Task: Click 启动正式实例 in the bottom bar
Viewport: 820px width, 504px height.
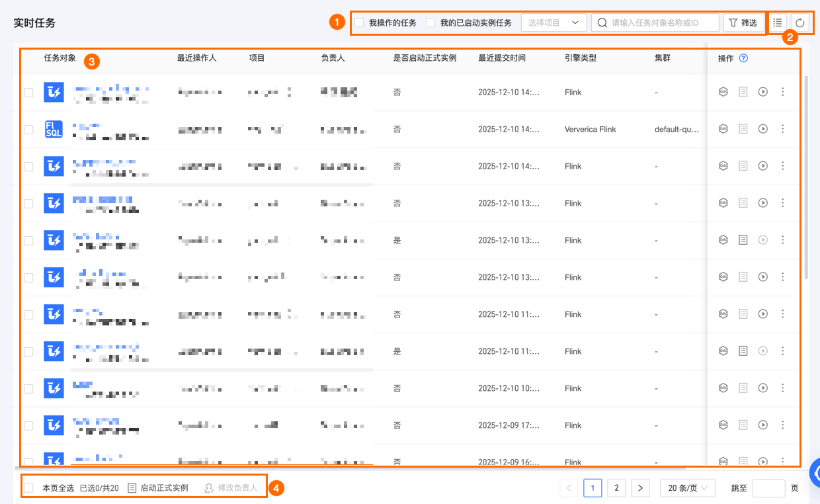Action: click(157, 488)
